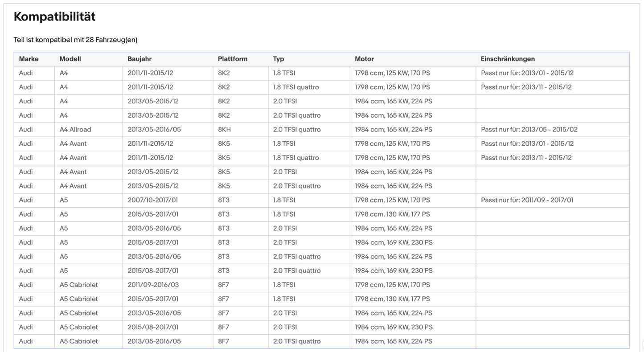The height and width of the screenshot is (352, 644).
Task: Click the Plattform column header
Action: click(x=232, y=59)
